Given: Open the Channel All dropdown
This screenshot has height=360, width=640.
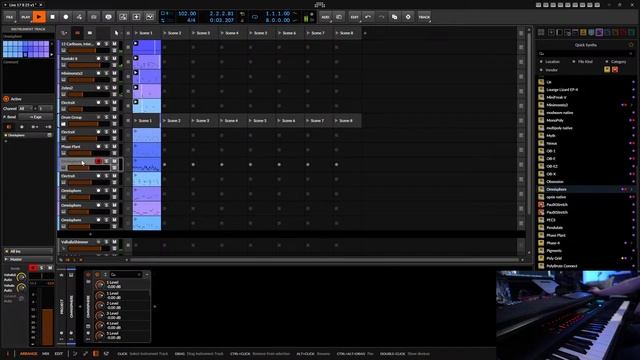Looking at the screenshot, I should tap(26, 109).
